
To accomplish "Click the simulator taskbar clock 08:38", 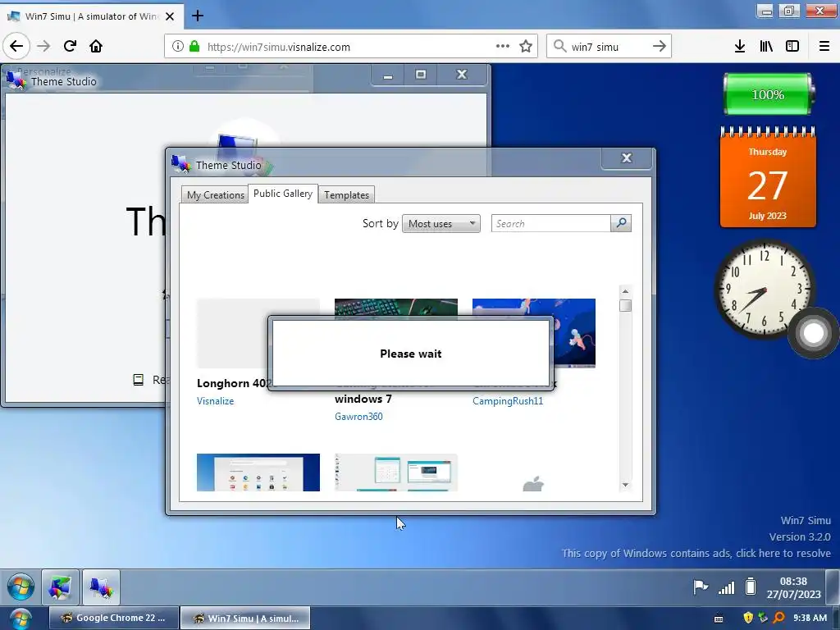I will pyautogui.click(x=793, y=587).
